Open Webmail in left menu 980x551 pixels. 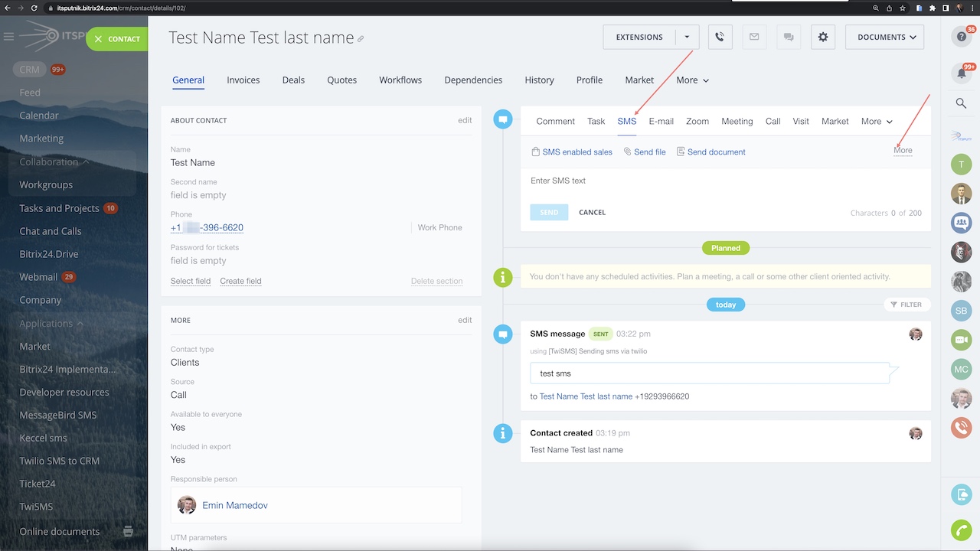[x=38, y=277]
